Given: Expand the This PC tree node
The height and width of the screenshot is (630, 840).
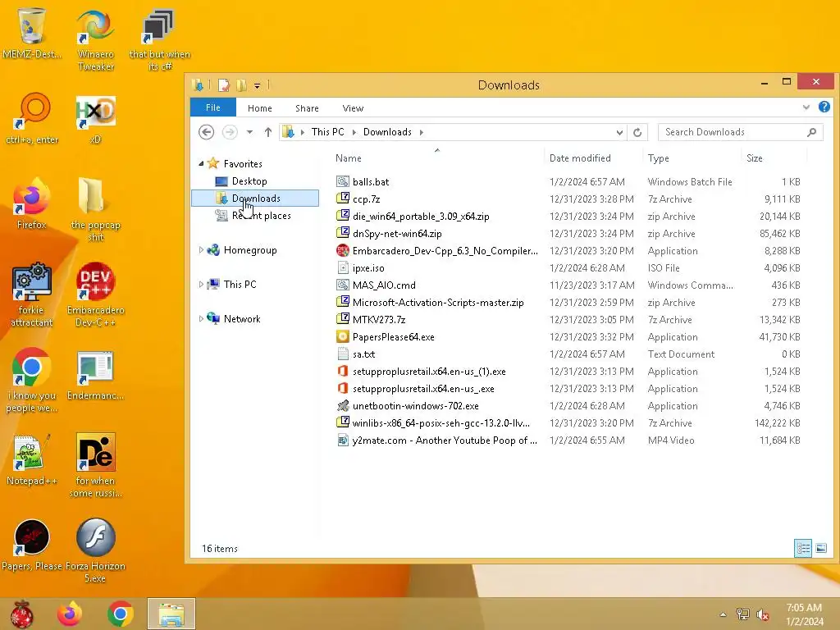Looking at the screenshot, I should 201,285.
